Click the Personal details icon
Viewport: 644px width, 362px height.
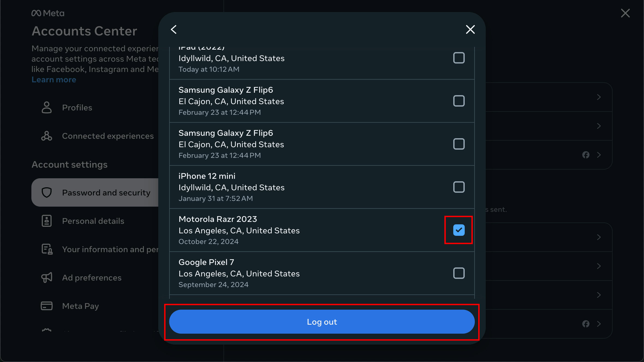point(46,221)
